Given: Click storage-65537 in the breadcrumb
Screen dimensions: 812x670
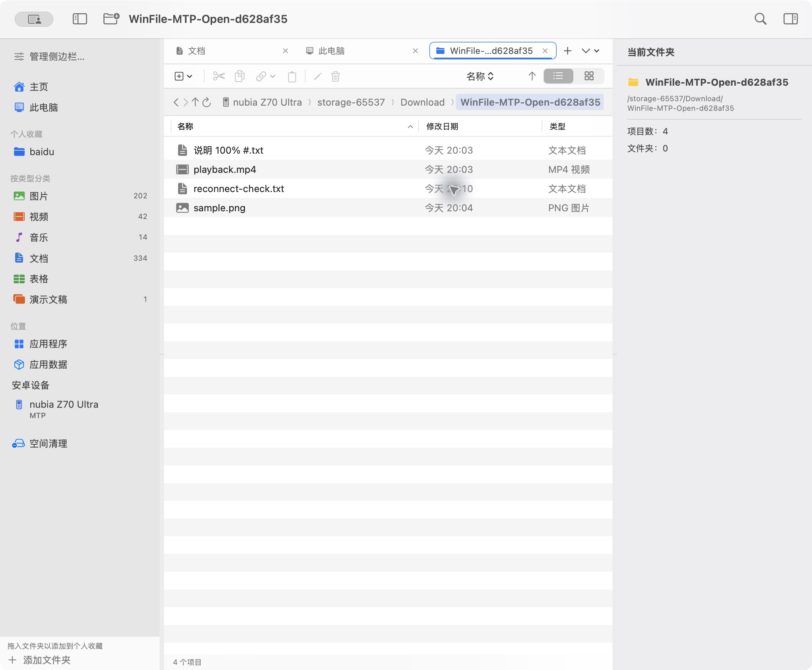Looking at the screenshot, I should (x=351, y=102).
